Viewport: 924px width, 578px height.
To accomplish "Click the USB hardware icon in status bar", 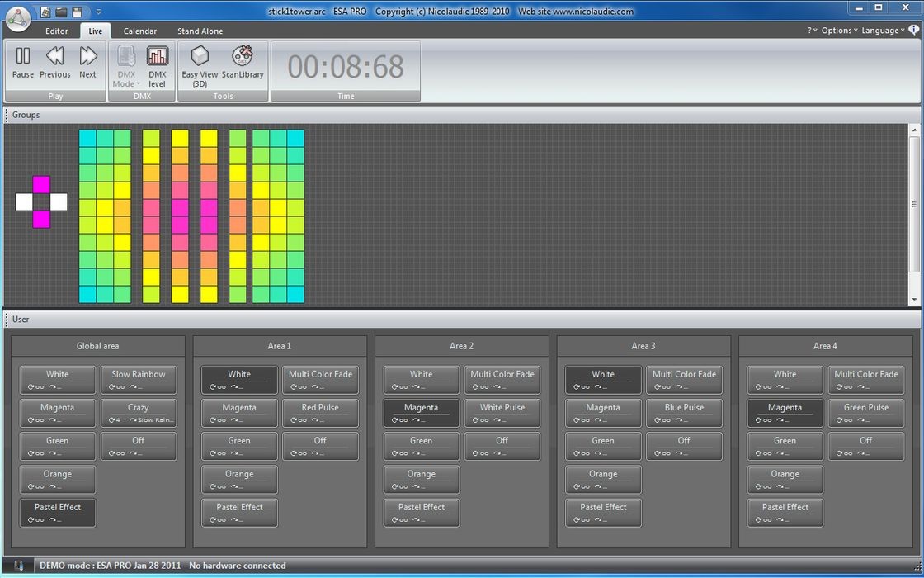I will point(19,566).
